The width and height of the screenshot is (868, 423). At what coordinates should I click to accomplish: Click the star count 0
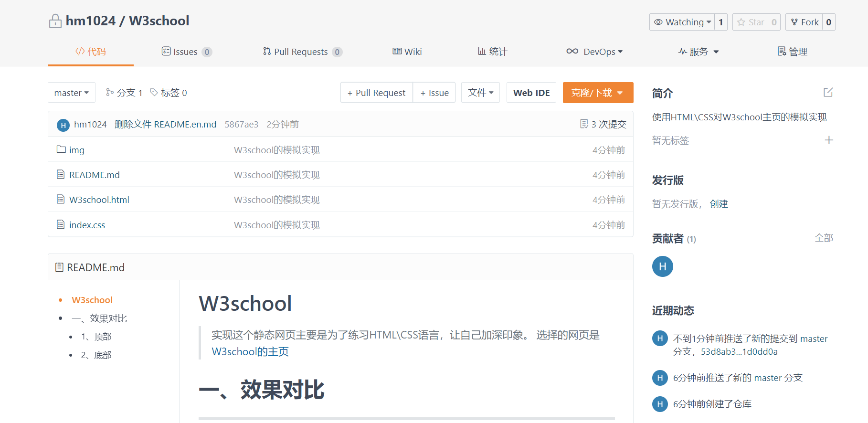774,22
